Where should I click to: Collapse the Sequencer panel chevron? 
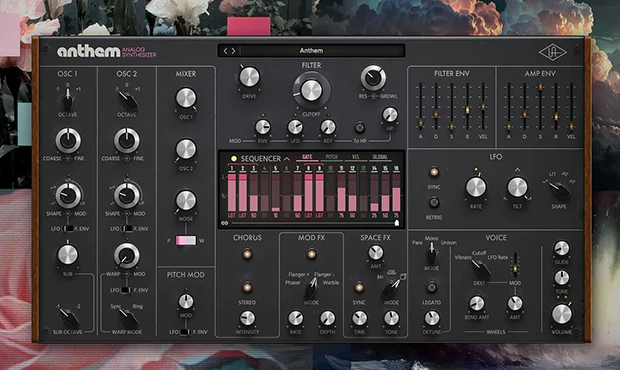tap(287, 159)
